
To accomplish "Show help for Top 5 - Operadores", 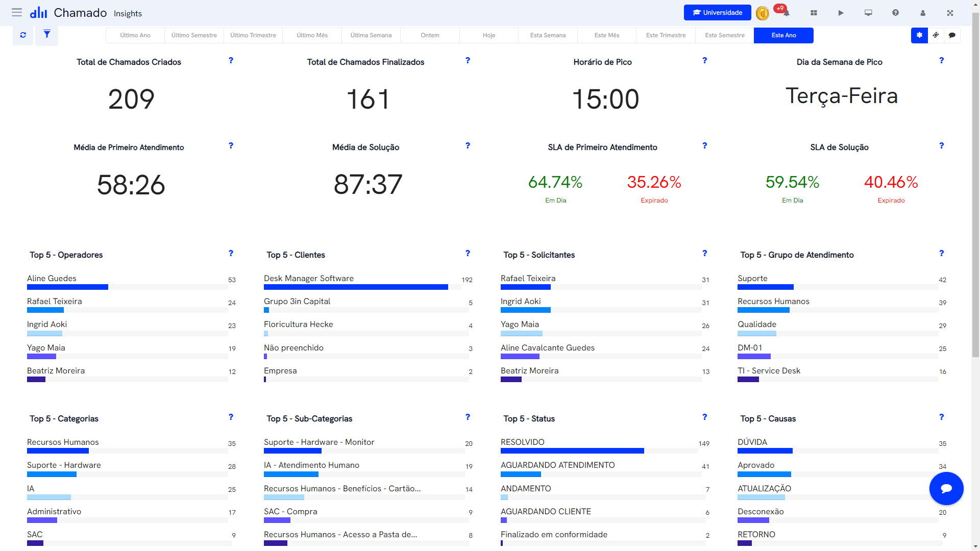I will [231, 253].
